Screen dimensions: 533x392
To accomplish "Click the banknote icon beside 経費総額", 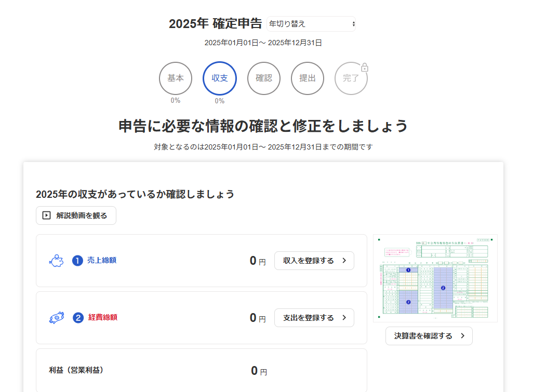I will [57, 318].
